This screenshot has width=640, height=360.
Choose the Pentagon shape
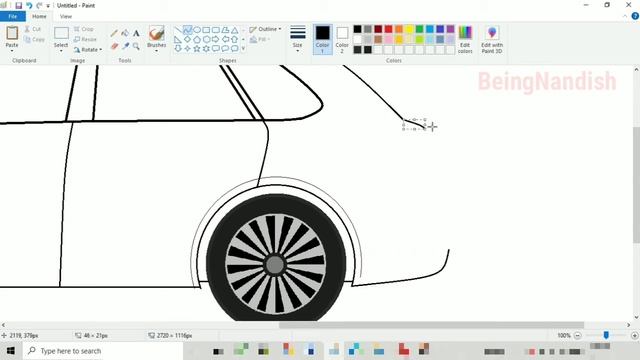[x=197, y=40]
